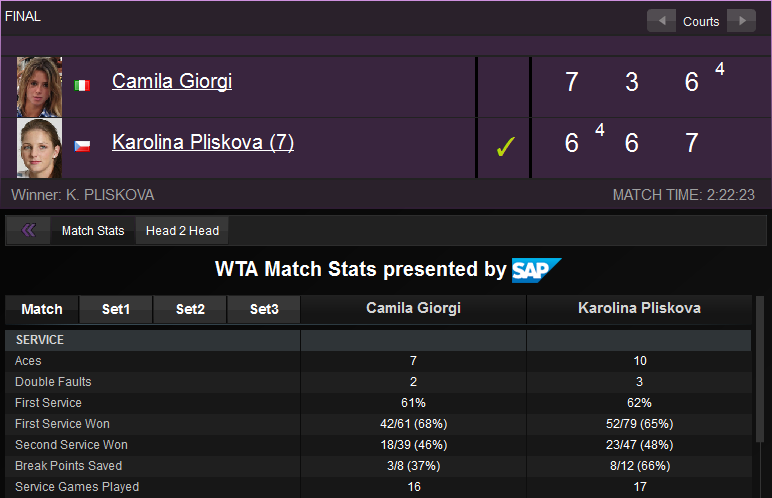Click the SERVICE section header
The height and width of the screenshot is (498, 772).
(x=40, y=340)
